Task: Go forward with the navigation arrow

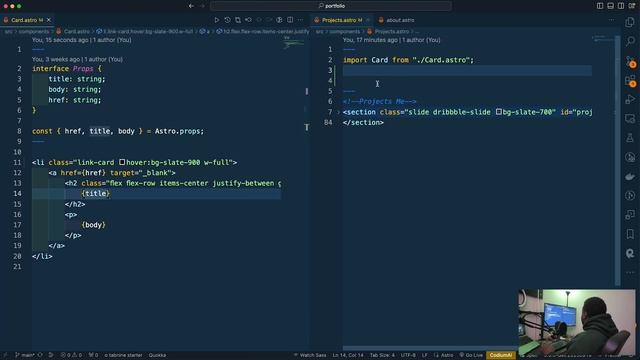Action: click(x=202, y=6)
